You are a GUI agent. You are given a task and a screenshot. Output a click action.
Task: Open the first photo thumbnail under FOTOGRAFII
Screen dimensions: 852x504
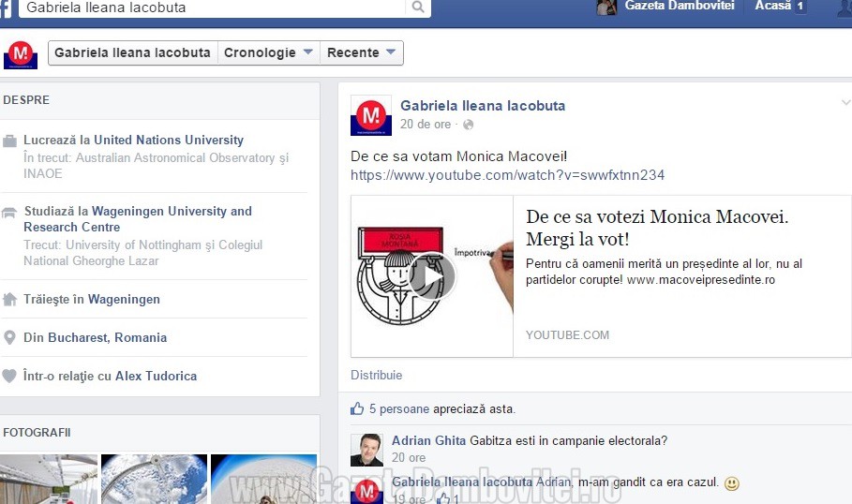coord(49,479)
